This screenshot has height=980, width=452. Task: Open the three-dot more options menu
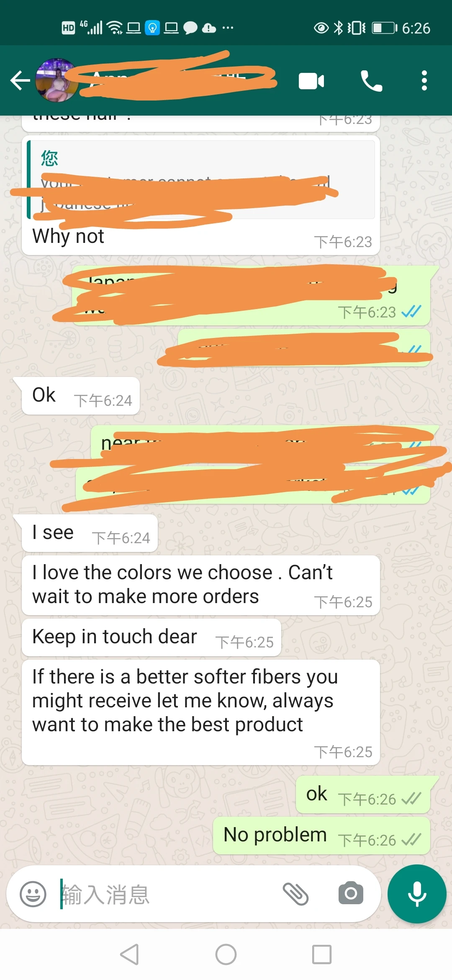click(x=424, y=80)
